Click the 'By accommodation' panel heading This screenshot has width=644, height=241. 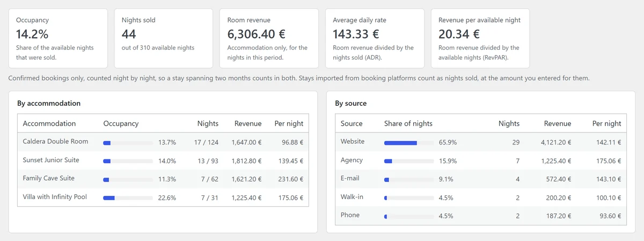49,103
